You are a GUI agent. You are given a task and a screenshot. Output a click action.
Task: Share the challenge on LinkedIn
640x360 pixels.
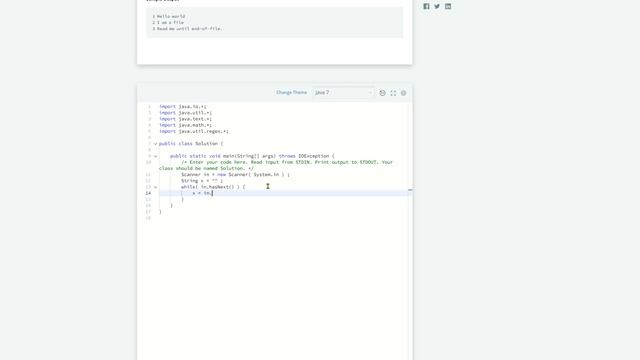(448, 7)
